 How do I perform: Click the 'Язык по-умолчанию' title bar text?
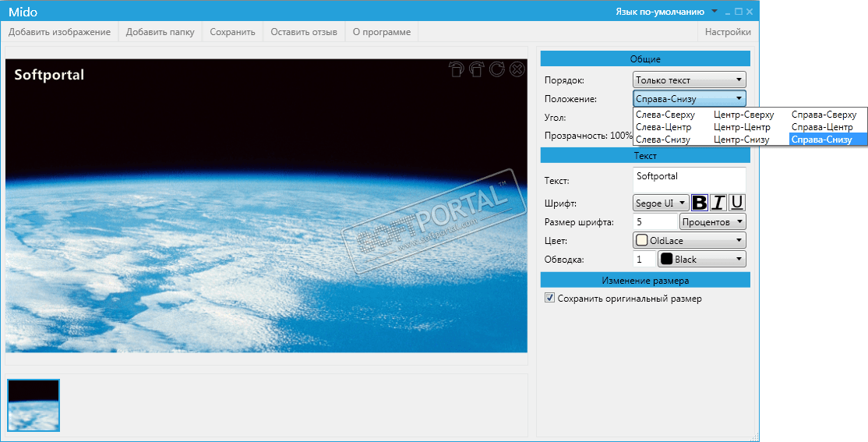point(659,12)
